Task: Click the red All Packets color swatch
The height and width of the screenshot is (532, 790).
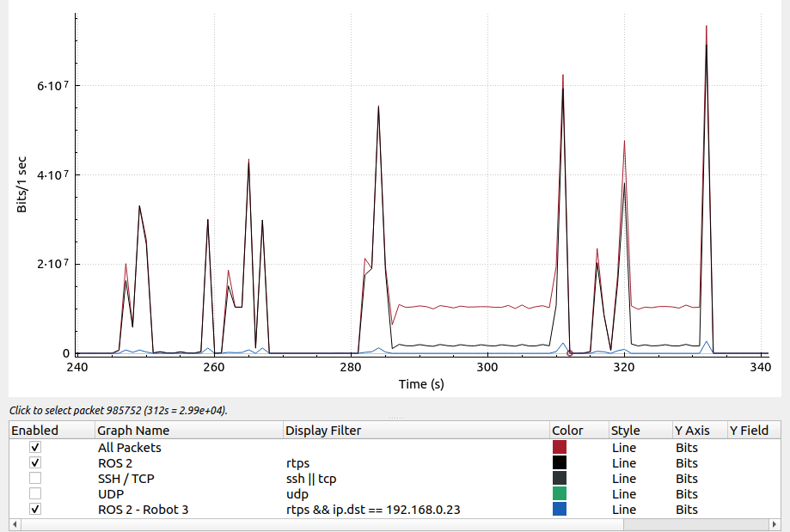Action: point(560,448)
